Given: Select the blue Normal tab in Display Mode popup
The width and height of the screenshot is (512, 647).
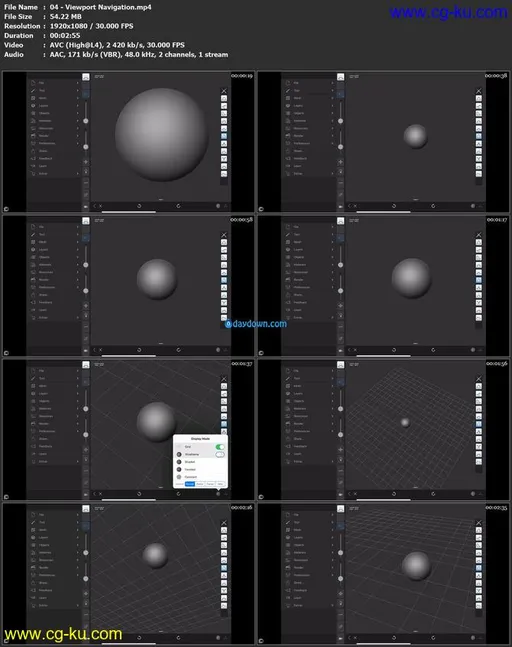Looking at the screenshot, I should (x=190, y=484).
